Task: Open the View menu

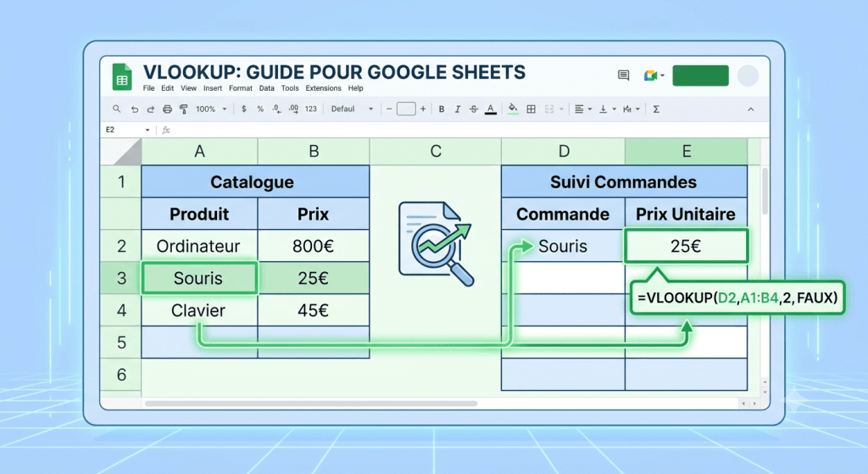Action: [x=189, y=88]
